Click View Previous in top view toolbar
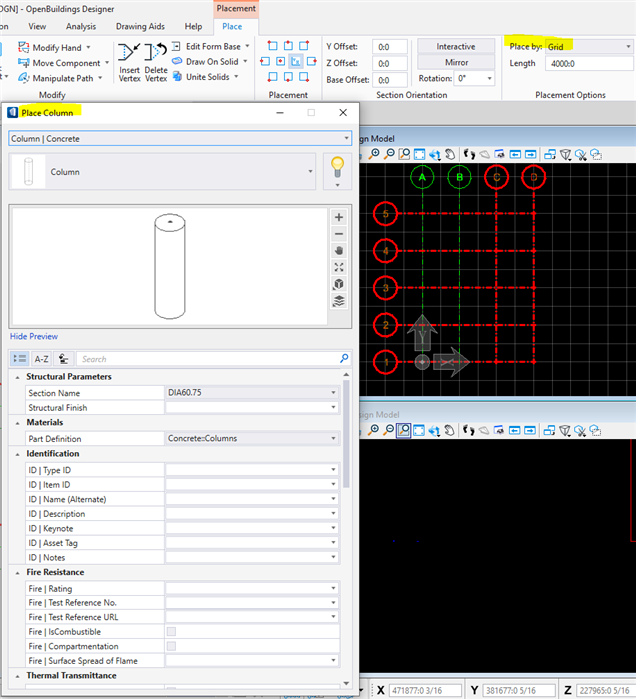This screenshot has width=636, height=699. (515, 154)
